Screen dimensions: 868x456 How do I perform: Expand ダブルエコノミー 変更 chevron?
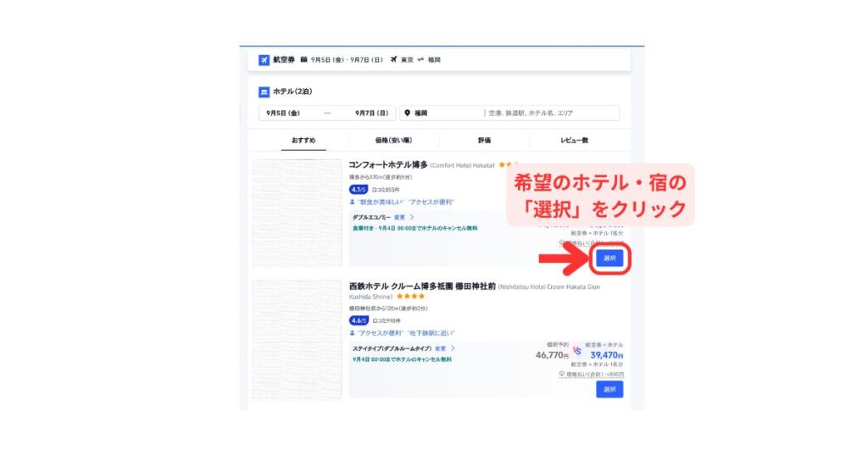pyautogui.click(x=412, y=218)
